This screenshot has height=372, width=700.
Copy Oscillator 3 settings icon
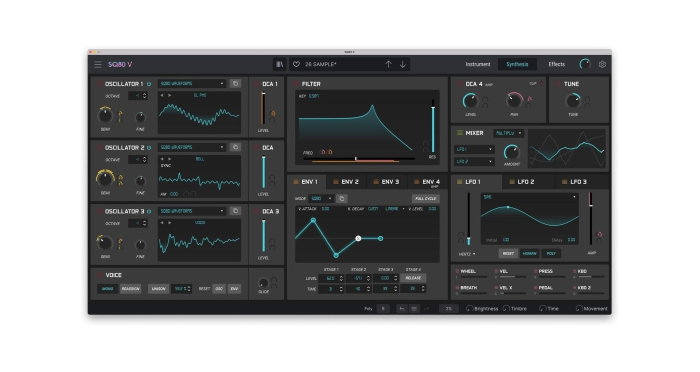tap(235, 211)
